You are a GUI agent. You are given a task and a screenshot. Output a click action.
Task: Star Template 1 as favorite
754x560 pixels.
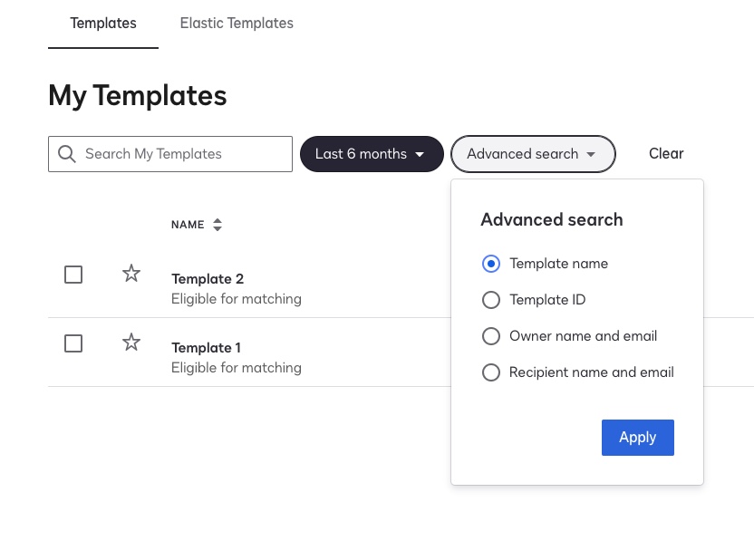point(131,343)
